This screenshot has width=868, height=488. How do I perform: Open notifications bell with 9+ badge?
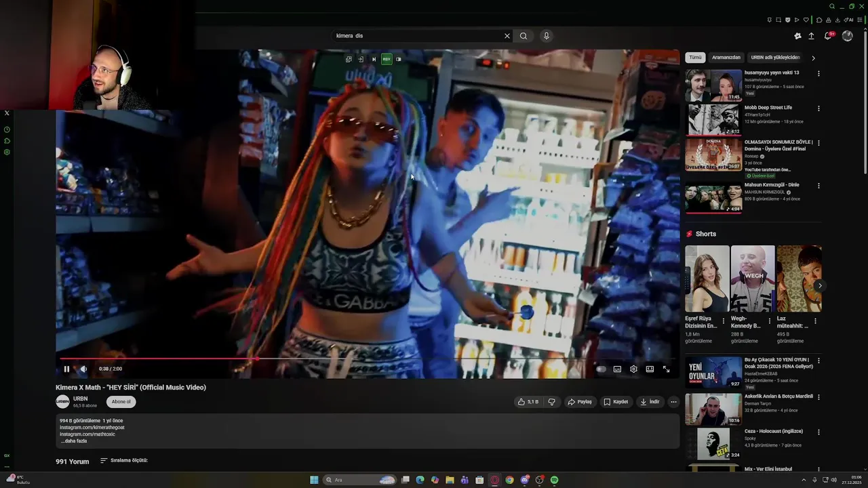(x=829, y=35)
